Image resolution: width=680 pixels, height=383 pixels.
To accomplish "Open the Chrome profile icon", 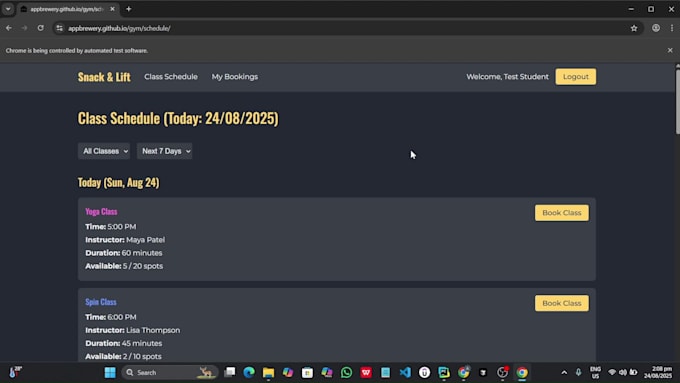I will click(656, 28).
